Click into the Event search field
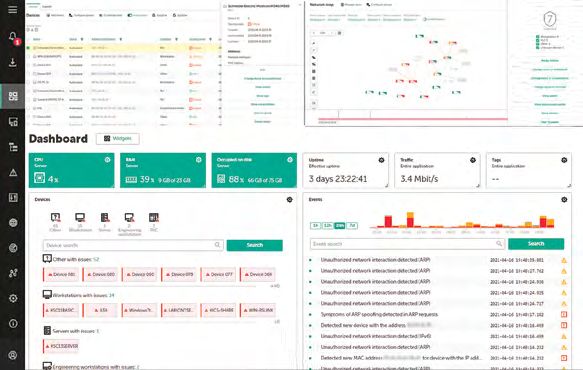Image resolution: width=583 pixels, height=370 pixels. point(407,244)
